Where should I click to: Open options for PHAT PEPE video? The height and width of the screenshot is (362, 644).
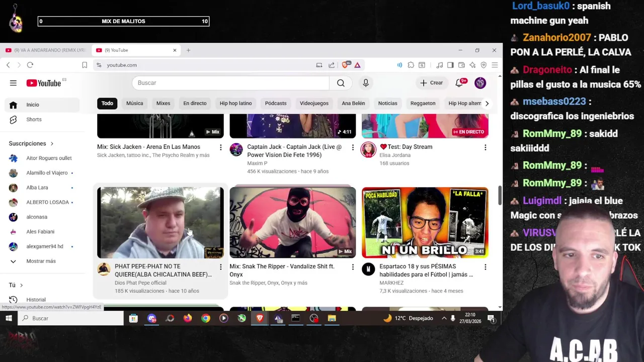coord(220,267)
